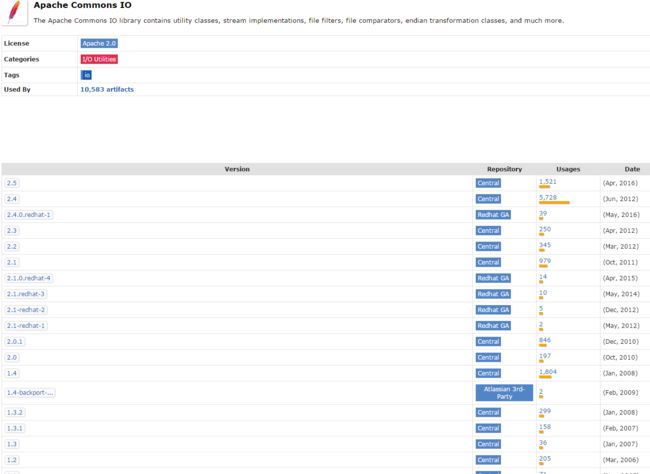Open version 2.1.redhat-3
Screen dimensions: 650x474
click(x=26, y=294)
